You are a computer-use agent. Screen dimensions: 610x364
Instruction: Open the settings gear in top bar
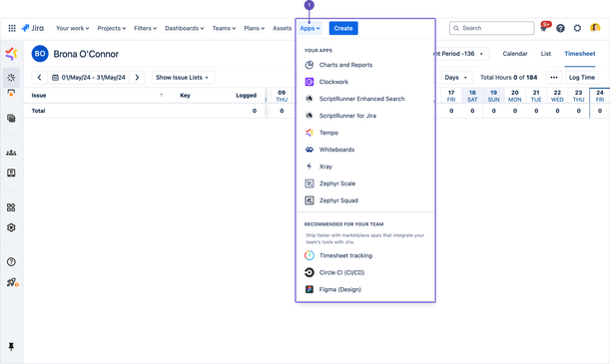pyautogui.click(x=577, y=28)
